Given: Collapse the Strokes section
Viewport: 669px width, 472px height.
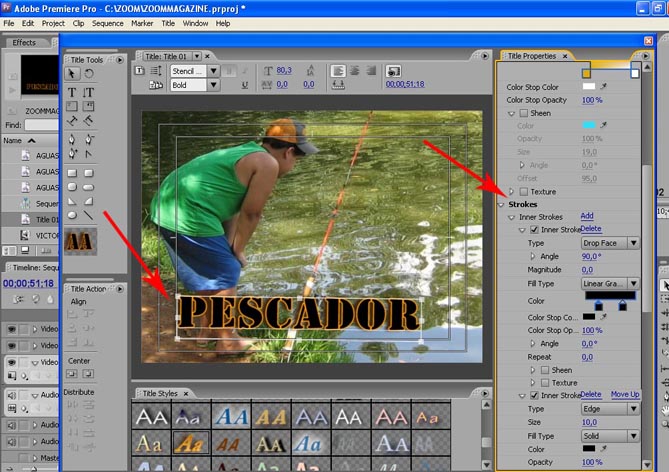Looking at the screenshot, I should [502, 204].
